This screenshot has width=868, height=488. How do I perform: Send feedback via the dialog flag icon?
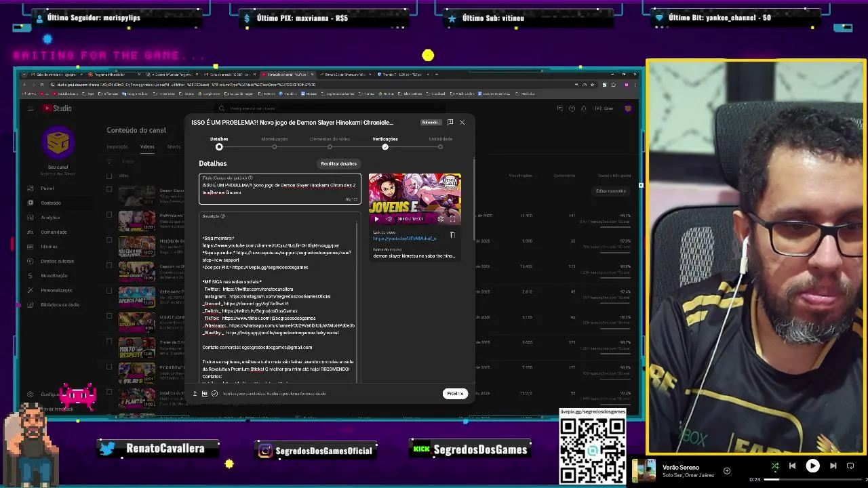coord(450,122)
